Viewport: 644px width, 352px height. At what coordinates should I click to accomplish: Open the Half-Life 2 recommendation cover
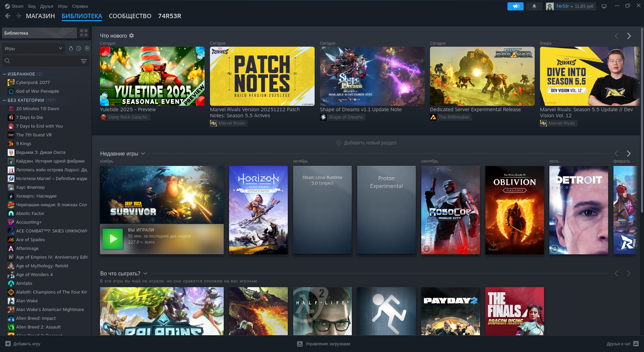tap(322, 311)
